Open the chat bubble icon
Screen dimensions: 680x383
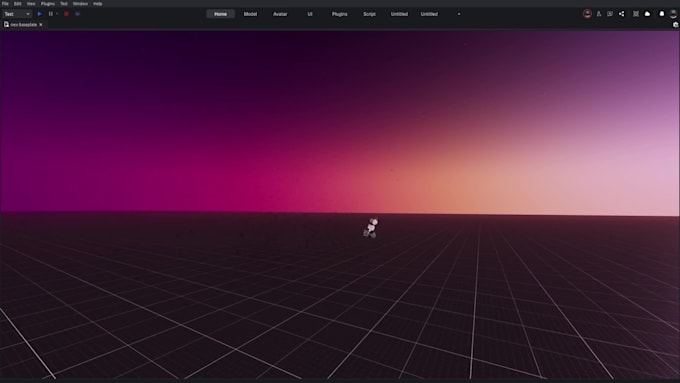point(610,14)
